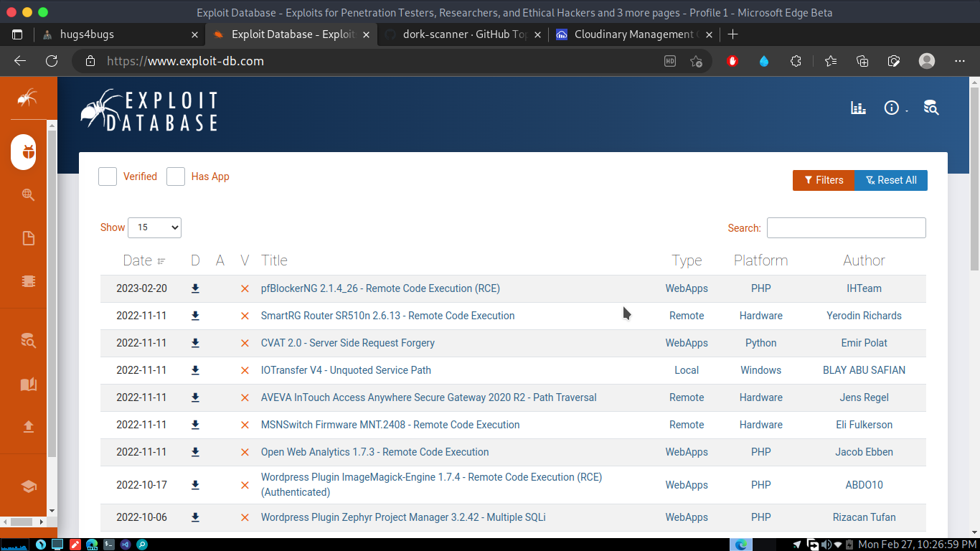Click the Submissions upload icon in the sidebar
Image resolution: width=980 pixels, height=551 pixels.
[x=28, y=427]
